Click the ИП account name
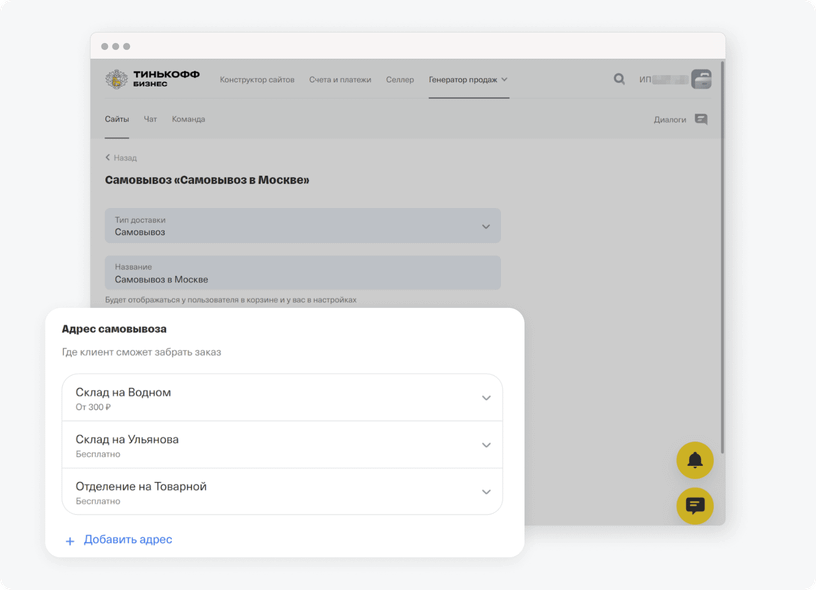Viewport: 816px width, 590px height. 664,80
